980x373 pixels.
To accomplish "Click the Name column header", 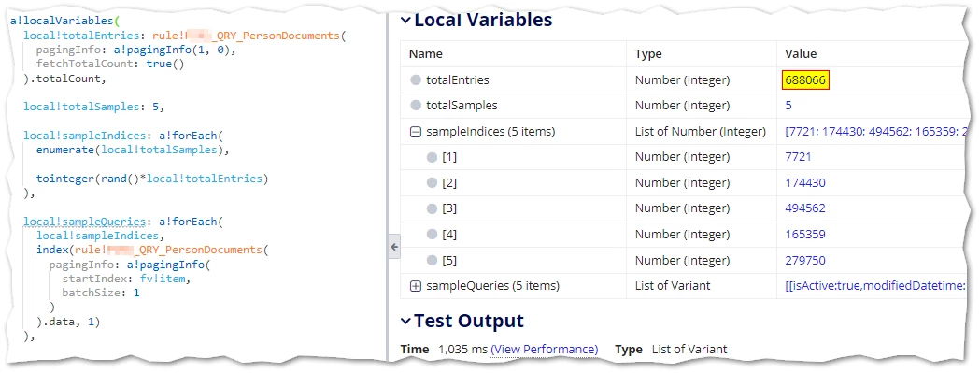I will point(425,54).
